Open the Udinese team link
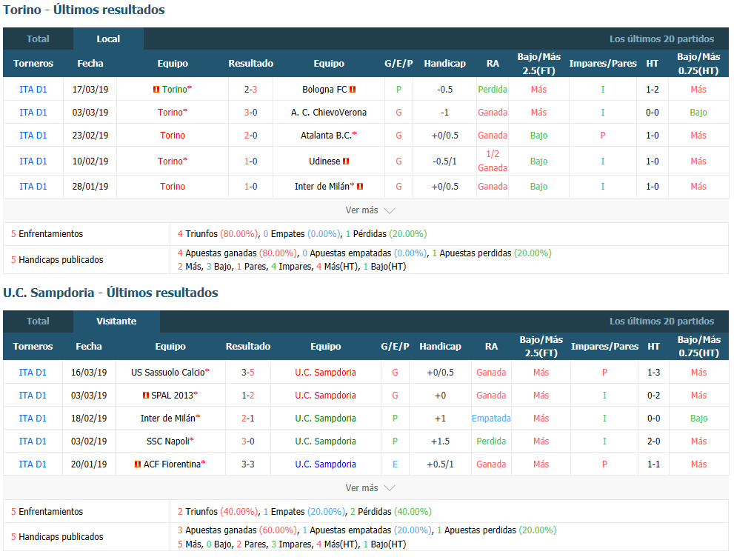Image resolution: width=734 pixels, height=560 pixels. pos(324,161)
